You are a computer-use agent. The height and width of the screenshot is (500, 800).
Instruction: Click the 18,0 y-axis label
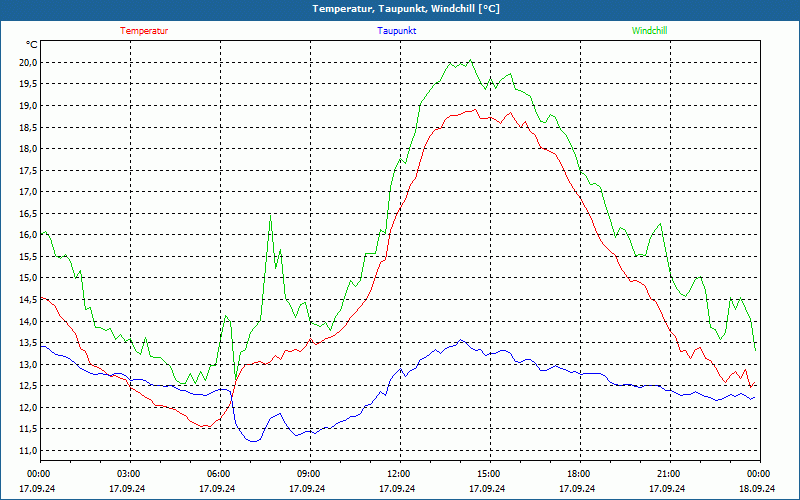28,149
